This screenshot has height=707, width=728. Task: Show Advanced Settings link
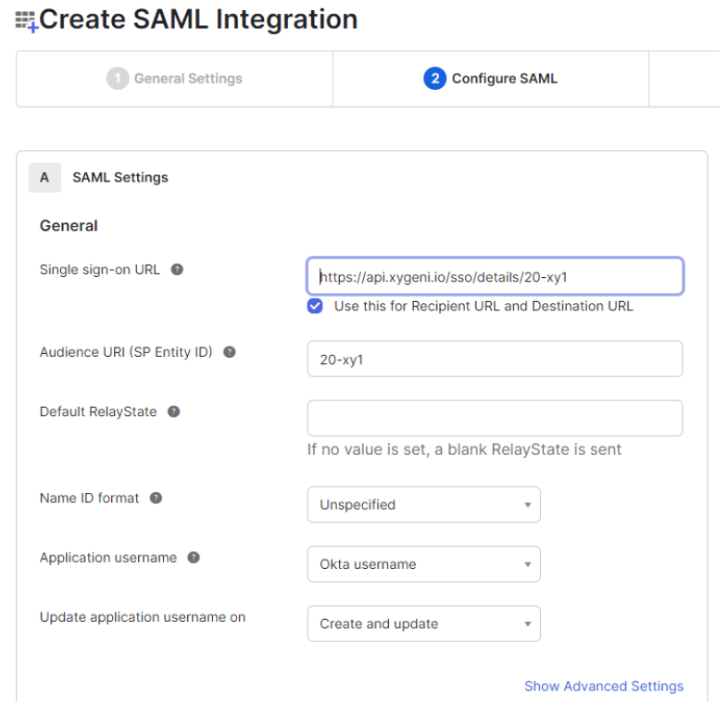[x=603, y=686]
